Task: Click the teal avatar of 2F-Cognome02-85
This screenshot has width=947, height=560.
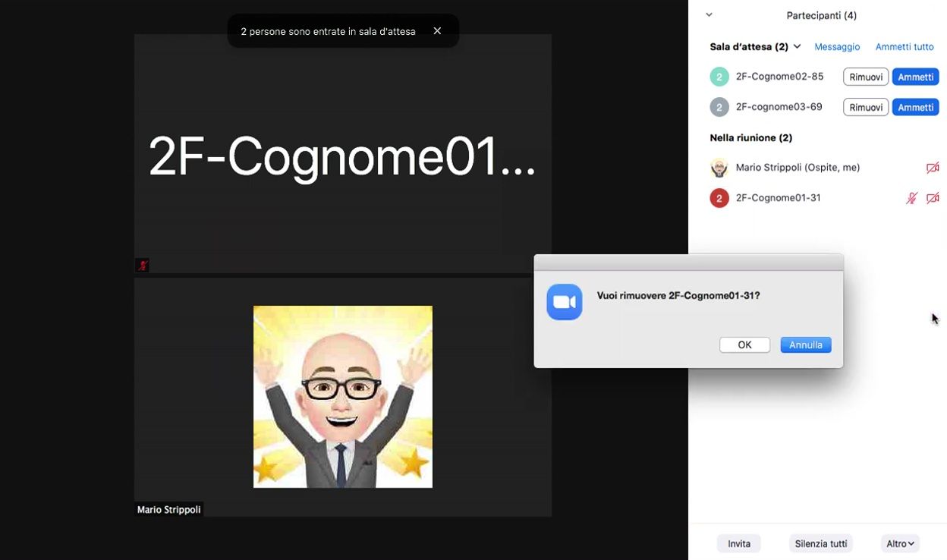Action: pos(719,77)
